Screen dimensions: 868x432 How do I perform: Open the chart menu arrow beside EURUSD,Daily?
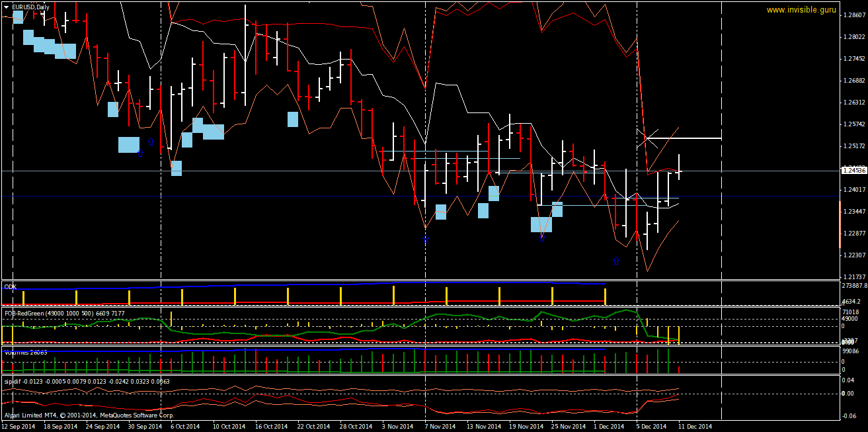pyautogui.click(x=6, y=7)
